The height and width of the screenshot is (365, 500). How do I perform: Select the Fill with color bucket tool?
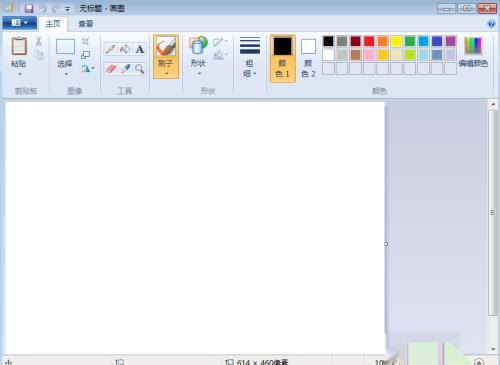click(x=125, y=49)
